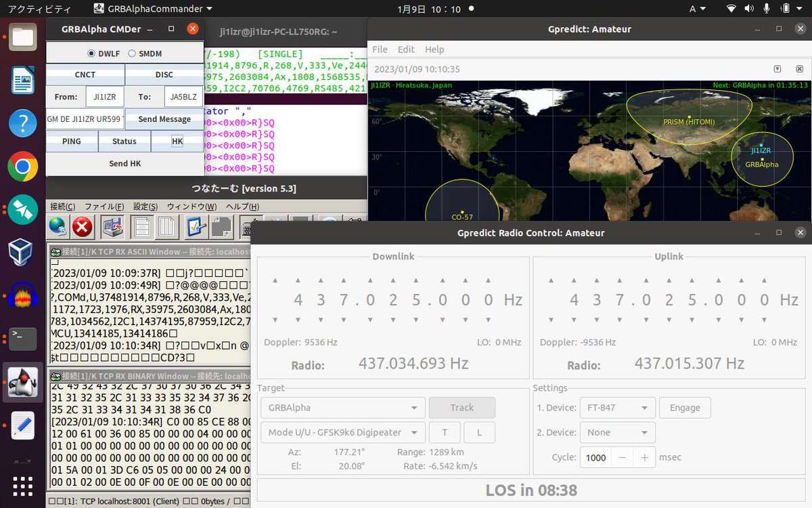Launch LibreOffice Writer from the dock
Image resolution: width=812 pixels, height=508 pixels.
point(24,80)
